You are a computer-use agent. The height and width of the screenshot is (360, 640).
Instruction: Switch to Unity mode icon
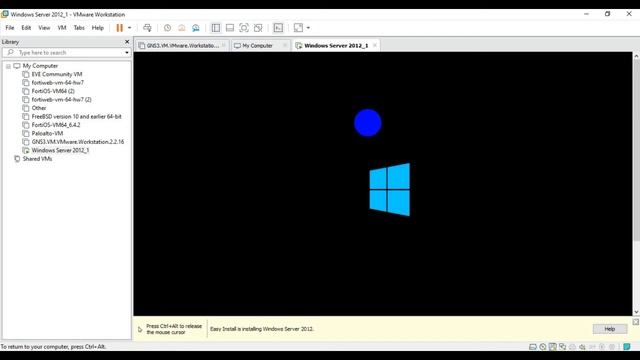tap(258, 28)
